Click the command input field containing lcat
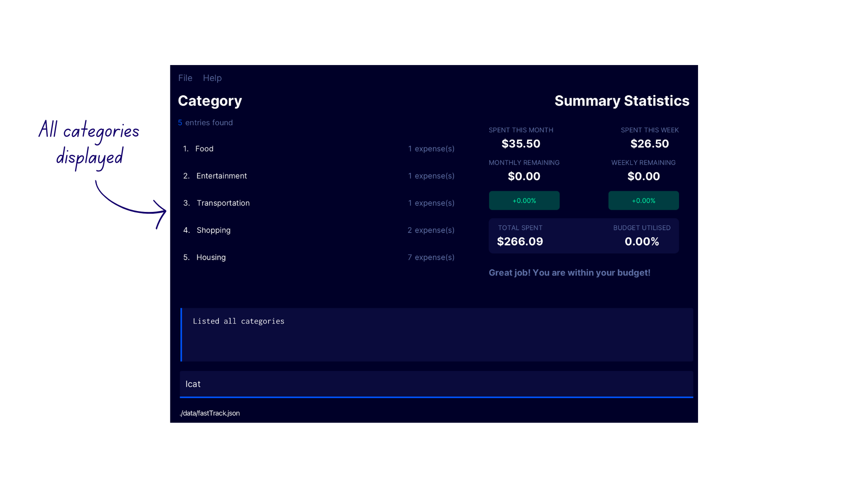Image resolution: width=868 pixels, height=488 pixels. tap(436, 384)
